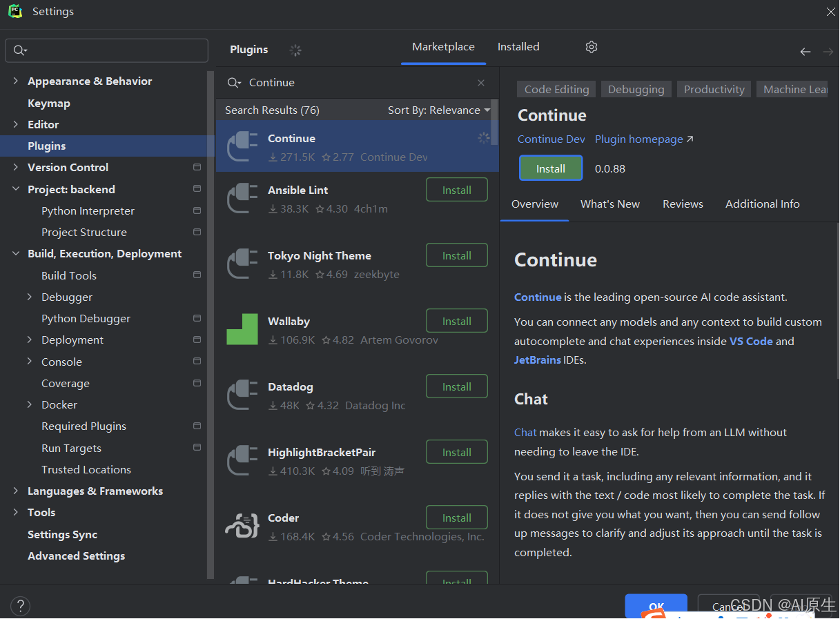Click project-level marker icon beside Console
Screen dimensions: 840x619
tap(197, 361)
